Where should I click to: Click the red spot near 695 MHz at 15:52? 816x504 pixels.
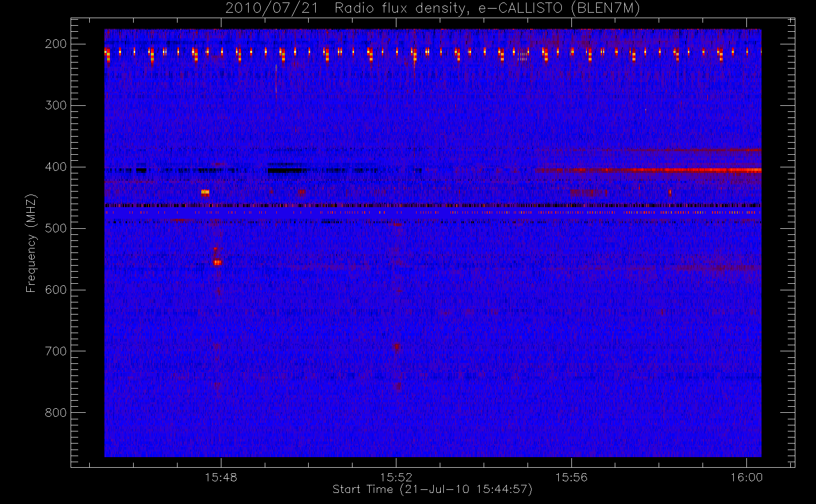coord(396,347)
